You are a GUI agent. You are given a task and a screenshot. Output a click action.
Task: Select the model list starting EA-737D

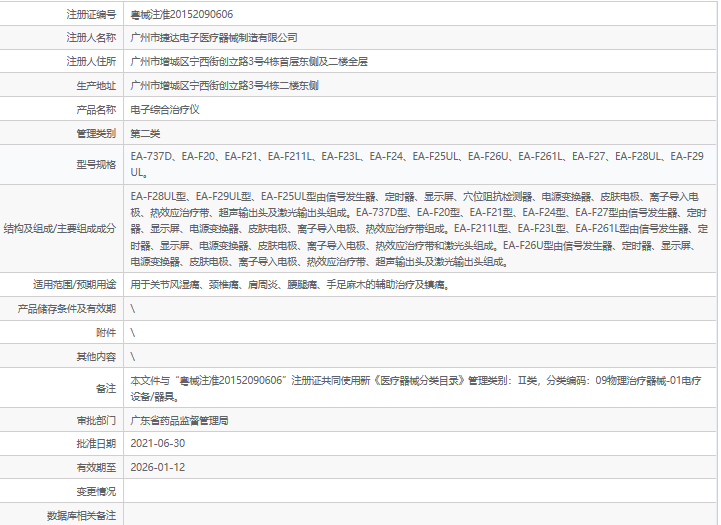coord(417,164)
